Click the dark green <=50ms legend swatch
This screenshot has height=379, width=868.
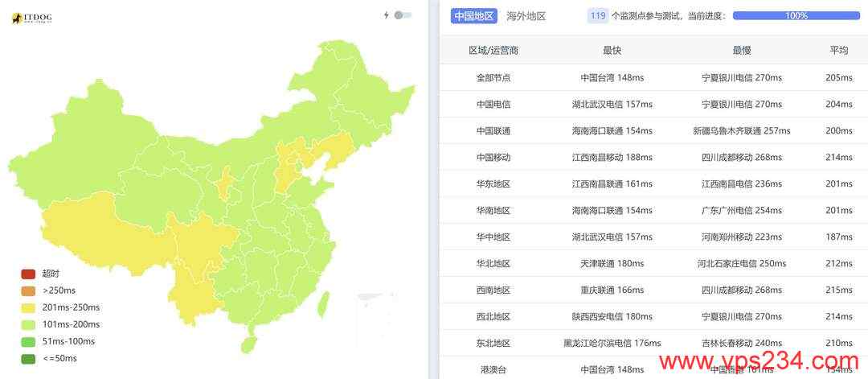point(28,359)
